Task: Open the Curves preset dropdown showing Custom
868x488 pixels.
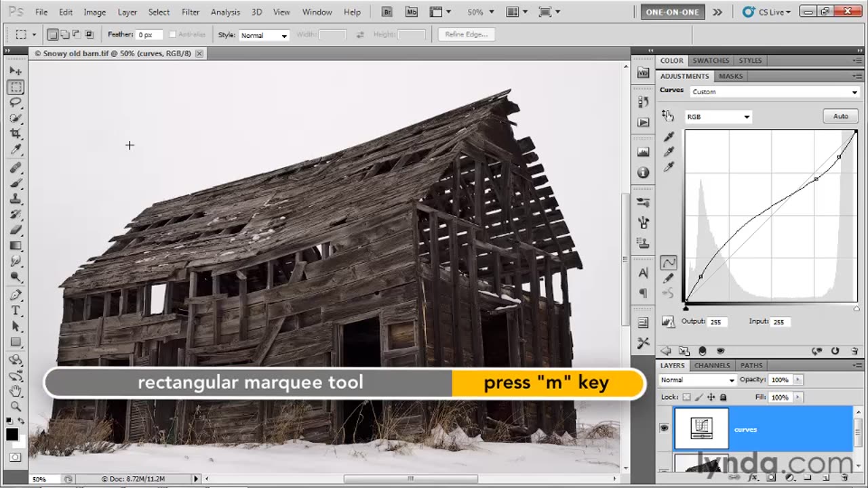Action: point(774,91)
